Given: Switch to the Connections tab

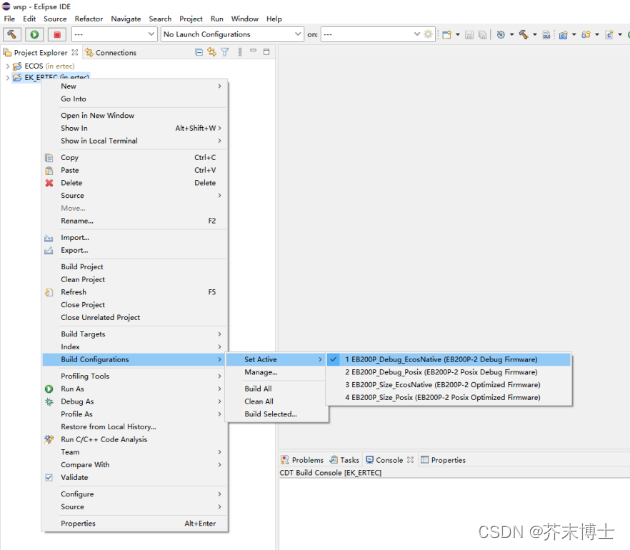Looking at the screenshot, I should (111, 53).
